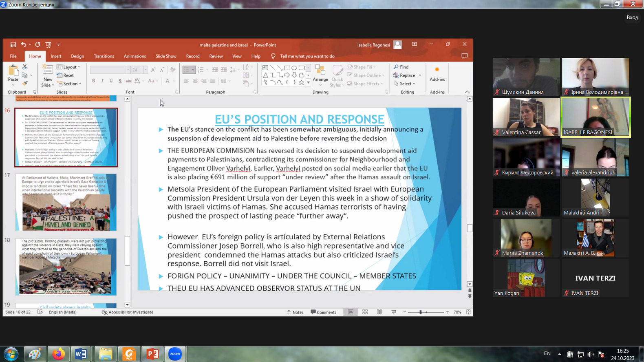This screenshot has height=362, width=644.
Task: Toggle Bold formatting
Action: click(x=94, y=81)
